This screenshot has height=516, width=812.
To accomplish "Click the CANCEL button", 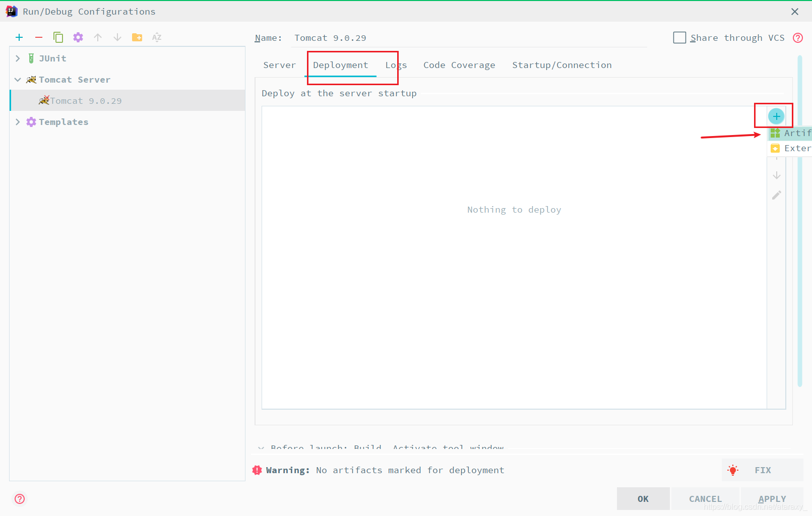I will pyautogui.click(x=705, y=499).
